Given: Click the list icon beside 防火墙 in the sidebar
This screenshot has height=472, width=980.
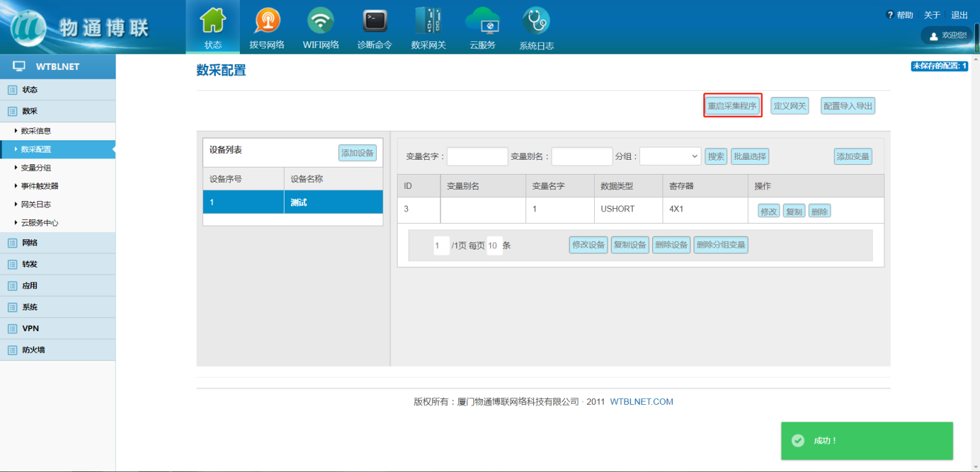Looking at the screenshot, I should click(12, 350).
